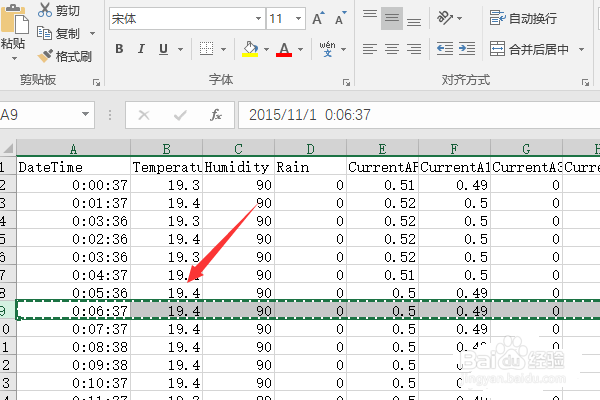This screenshot has height=400, width=600.
Task: Click the text Orientation icon
Action: (x=445, y=18)
